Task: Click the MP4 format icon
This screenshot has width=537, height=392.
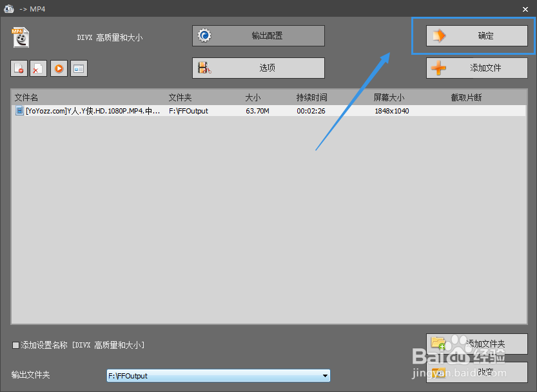Action: pyautogui.click(x=21, y=37)
